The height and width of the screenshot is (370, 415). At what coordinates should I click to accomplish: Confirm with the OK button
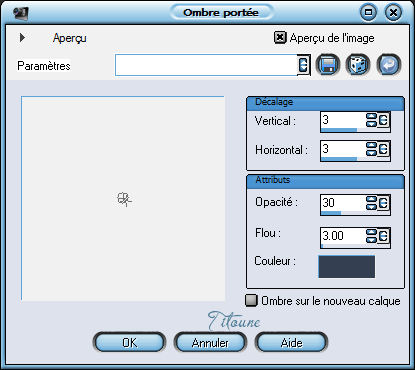pyautogui.click(x=129, y=342)
